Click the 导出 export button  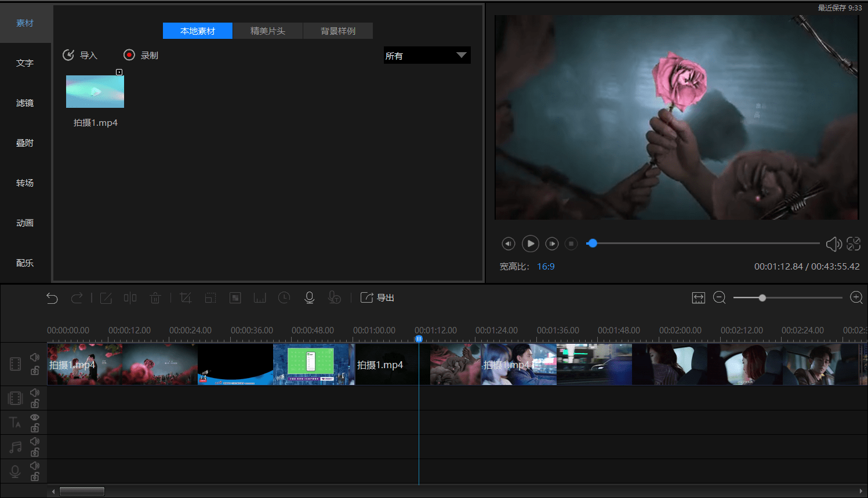377,298
